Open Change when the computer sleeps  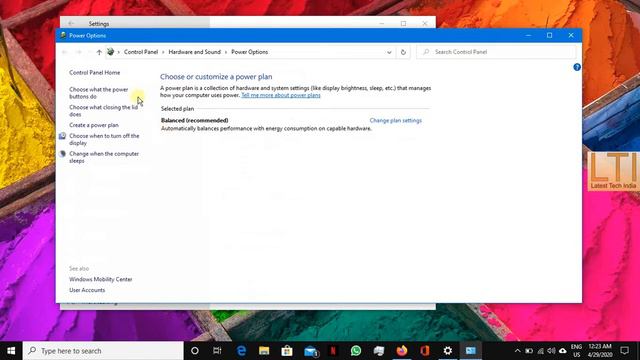(104, 157)
